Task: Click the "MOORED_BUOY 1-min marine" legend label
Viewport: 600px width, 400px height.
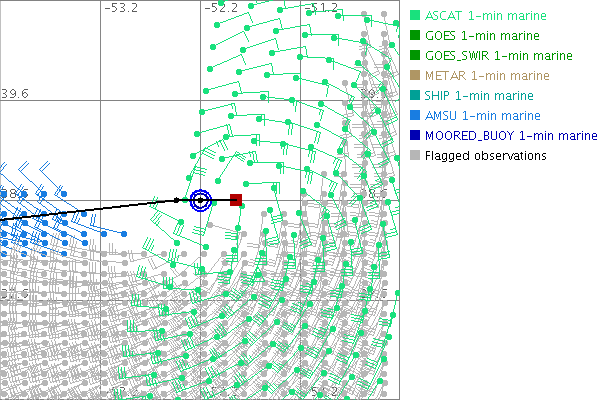Action: (504, 136)
